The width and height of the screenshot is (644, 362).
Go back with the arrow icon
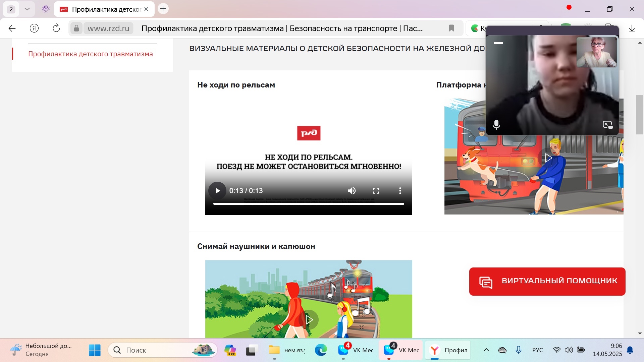pyautogui.click(x=12, y=28)
